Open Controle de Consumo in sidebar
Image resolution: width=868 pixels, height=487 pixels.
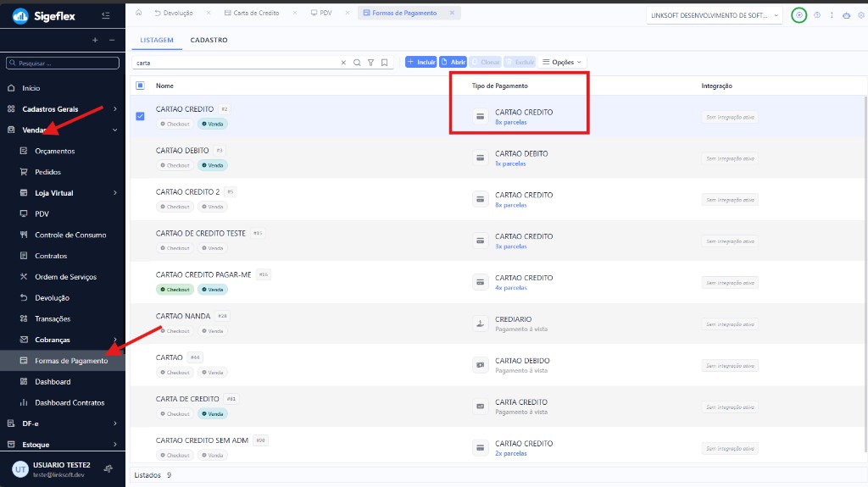[70, 235]
